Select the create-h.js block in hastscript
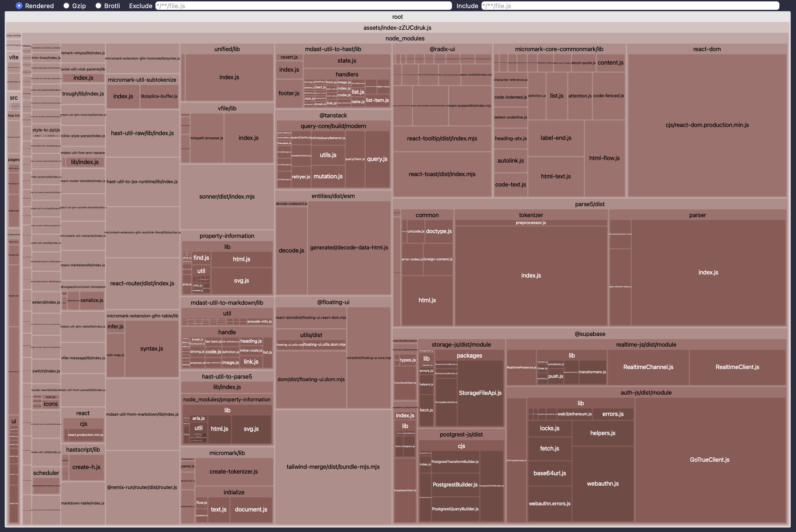This screenshot has height=532, width=796. click(86, 467)
